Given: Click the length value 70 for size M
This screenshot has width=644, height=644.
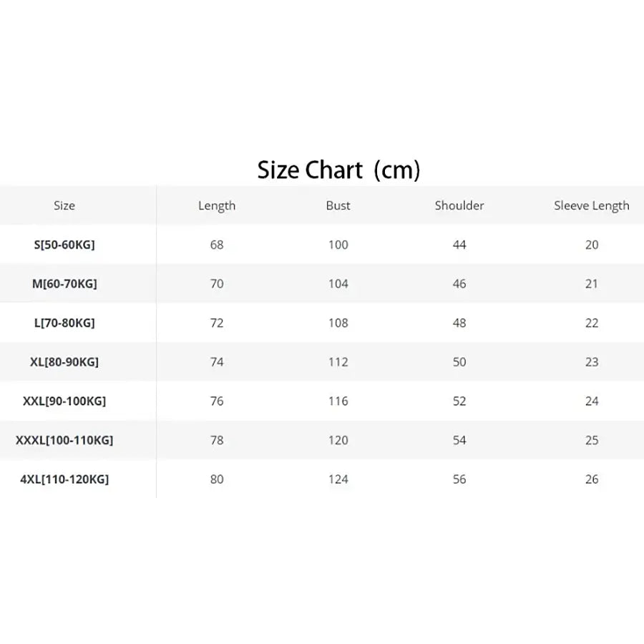Looking at the screenshot, I should coord(217,284).
